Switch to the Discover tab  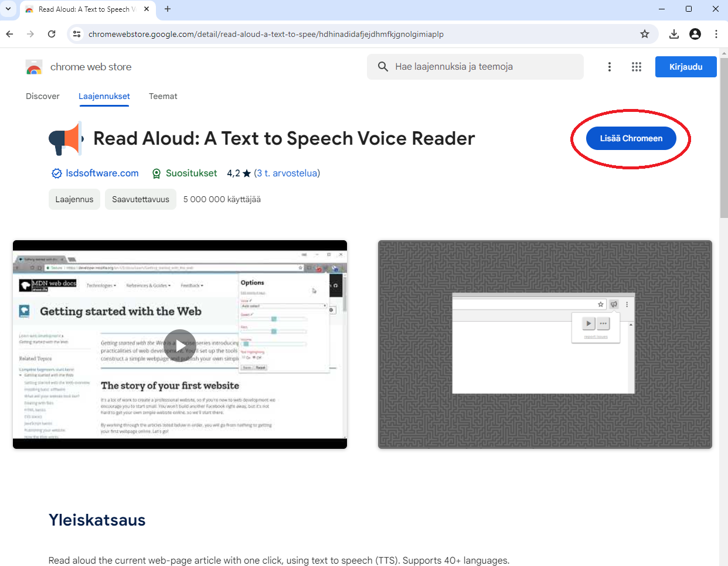pos(43,96)
